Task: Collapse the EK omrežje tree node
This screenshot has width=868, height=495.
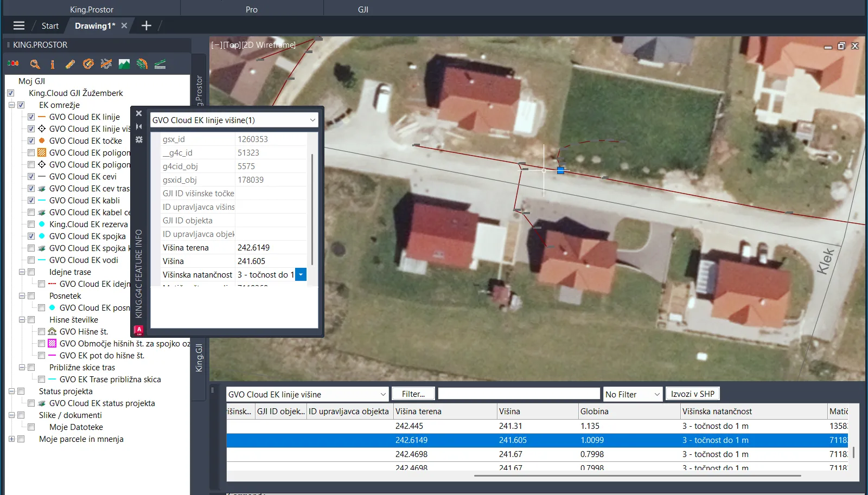Action: (11, 105)
